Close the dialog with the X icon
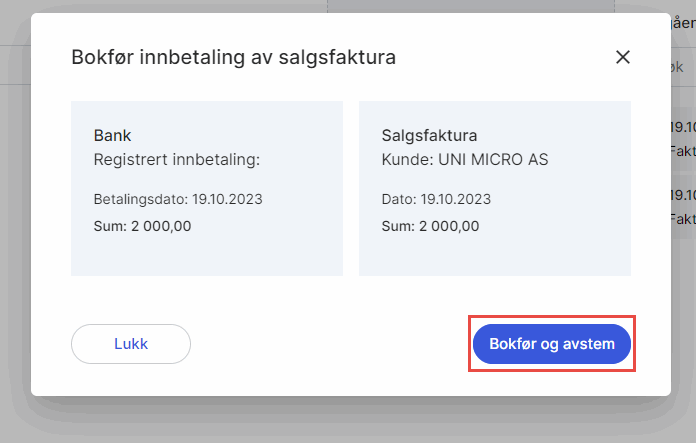Image resolution: width=696 pixels, height=443 pixels. (623, 57)
